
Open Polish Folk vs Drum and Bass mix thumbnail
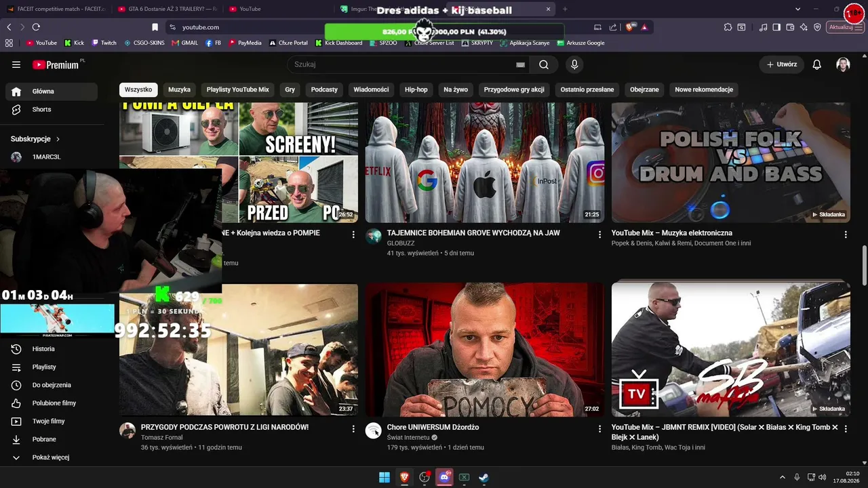click(731, 163)
